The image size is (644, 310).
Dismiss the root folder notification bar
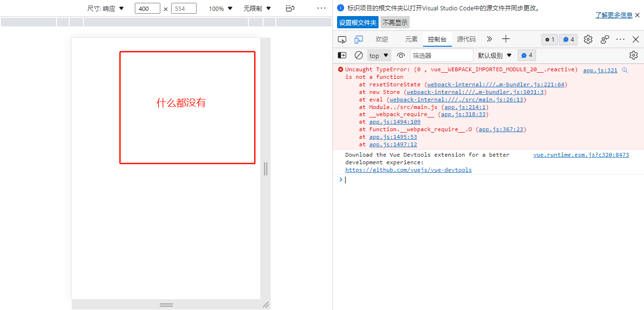[637, 15]
